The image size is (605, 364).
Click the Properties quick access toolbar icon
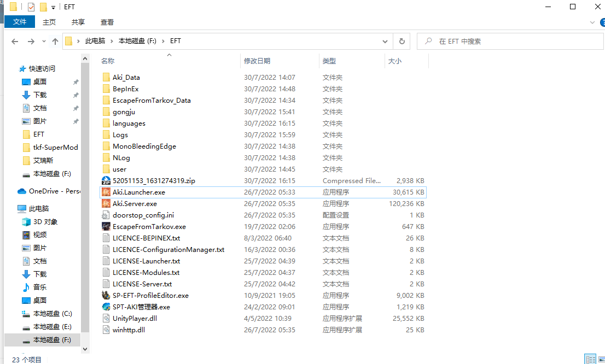[x=31, y=7]
